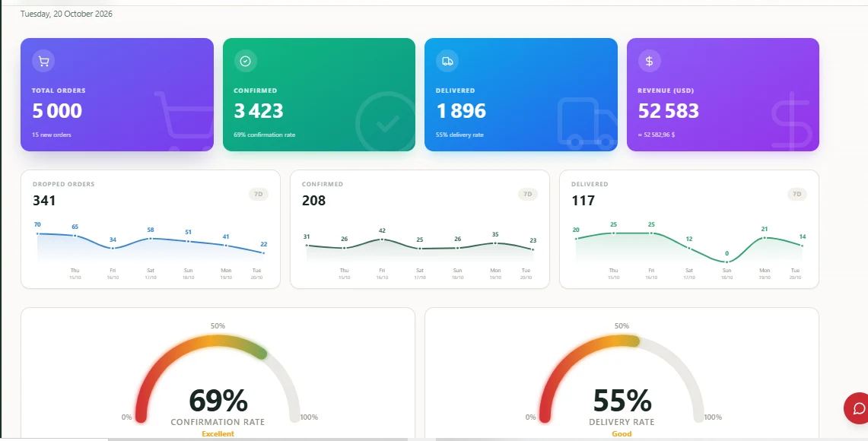Click the "REVENUE (USD)" card label
This screenshot has width=868, height=441.
pyautogui.click(x=666, y=90)
